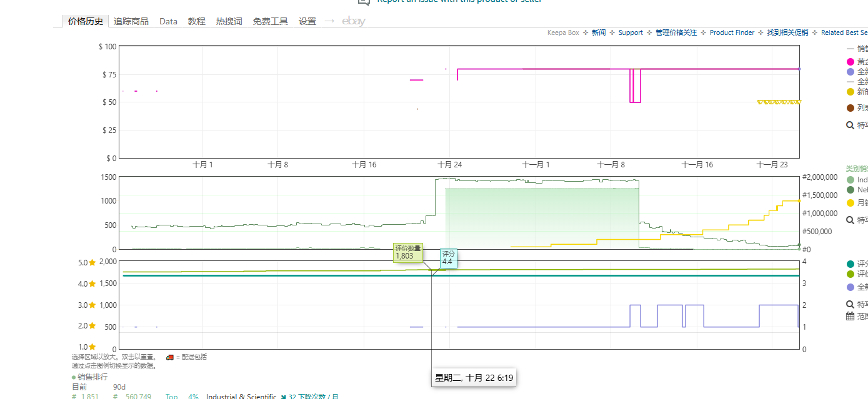The image size is (868, 399).
Task: Click price chart magnifier 特写 icon
Action: coord(850,126)
